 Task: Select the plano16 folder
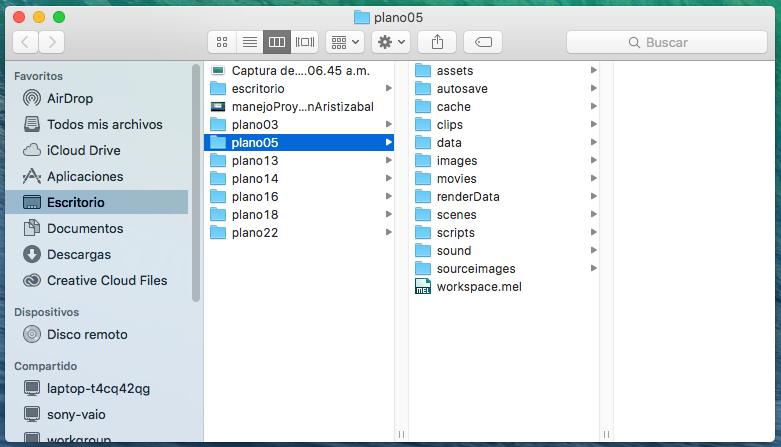click(299, 197)
